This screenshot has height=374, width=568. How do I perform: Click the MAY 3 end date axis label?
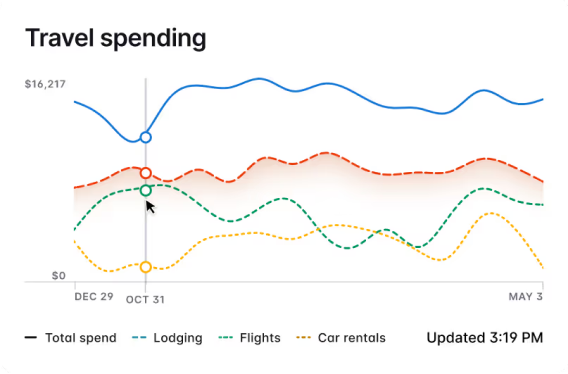click(x=526, y=297)
